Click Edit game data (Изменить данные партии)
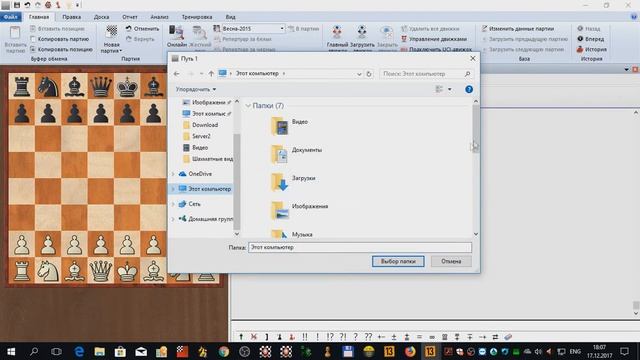This screenshot has width=640, height=360. 518,29
